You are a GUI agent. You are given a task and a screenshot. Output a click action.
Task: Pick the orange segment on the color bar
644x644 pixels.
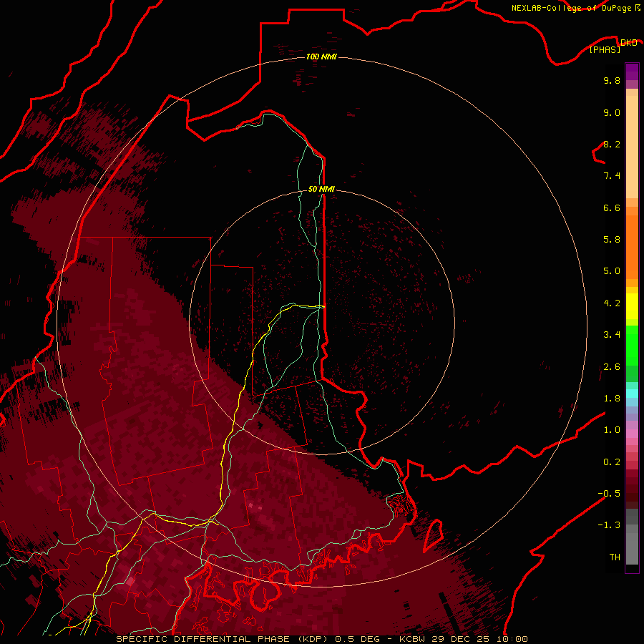click(x=632, y=248)
